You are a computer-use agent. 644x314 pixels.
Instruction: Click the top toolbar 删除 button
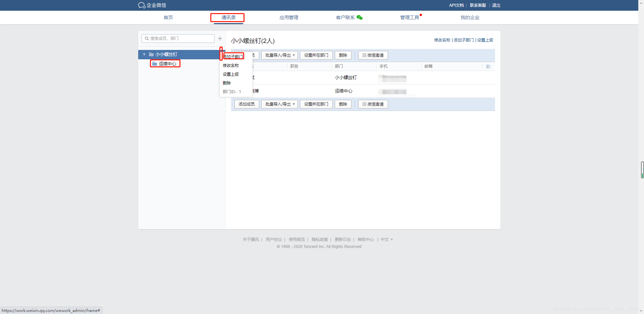[343, 55]
